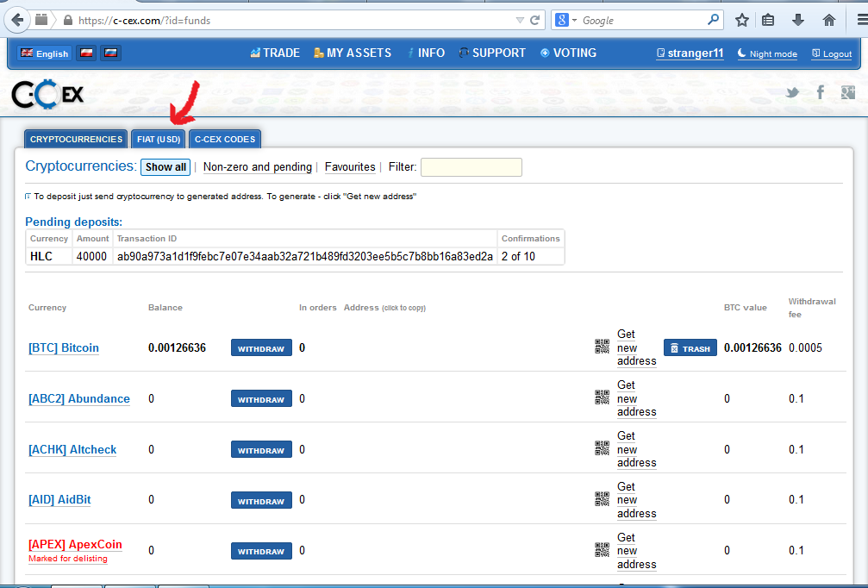Click the HLC pending transaction ID
Viewport: 868px width, 588px height.
[x=305, y=256]
